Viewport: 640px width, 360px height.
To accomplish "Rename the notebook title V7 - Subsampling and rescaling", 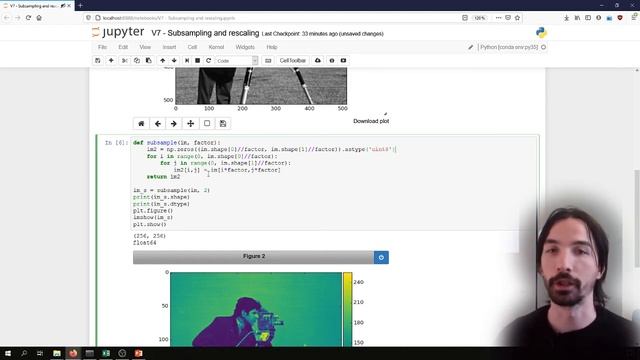I will (x=205, y=33).
